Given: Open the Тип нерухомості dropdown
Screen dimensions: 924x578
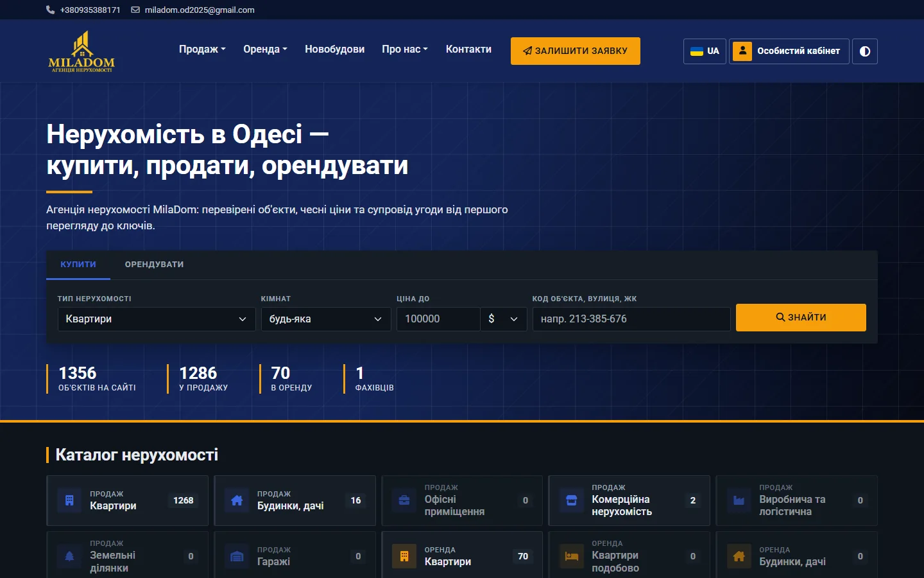Looking at the screenshot, I should point(157,319).
